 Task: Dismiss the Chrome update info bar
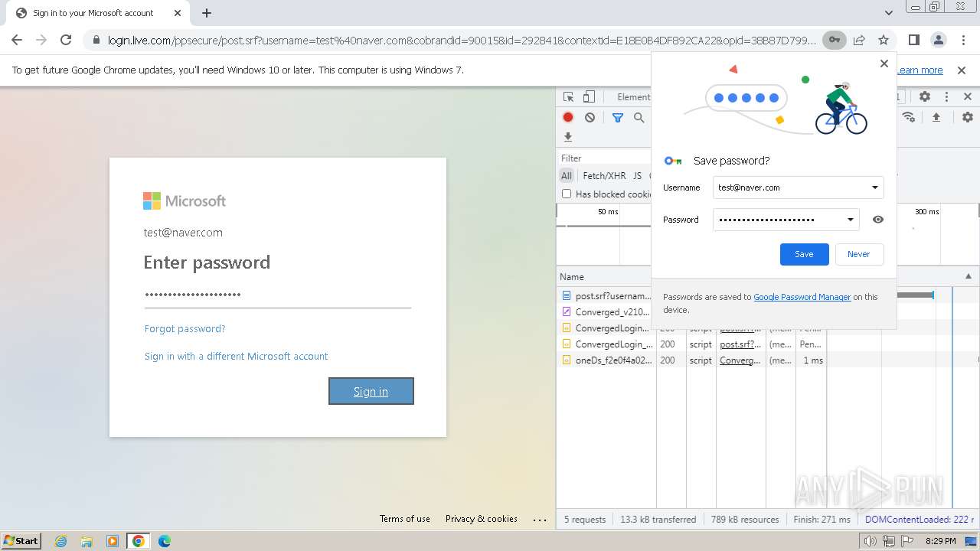[962, 70]
